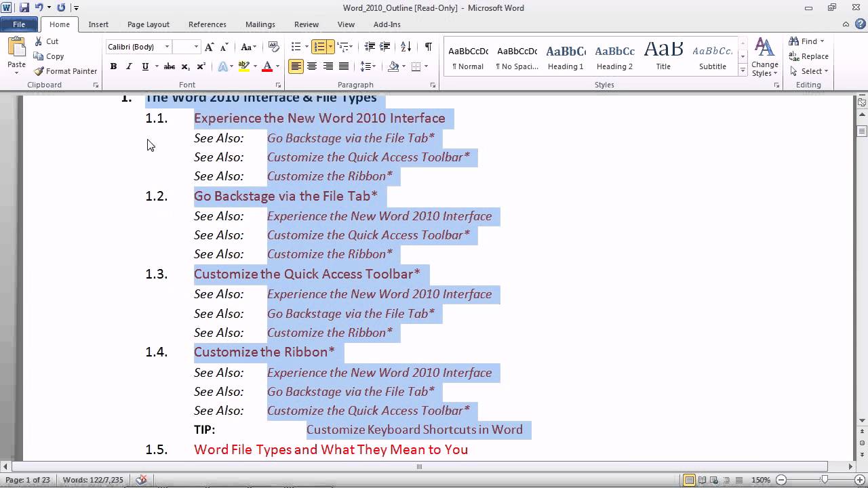The height and width of the screenshot is (488, 868).
Task: Toggle underline on selected text
Action: (x=144, y=66)
